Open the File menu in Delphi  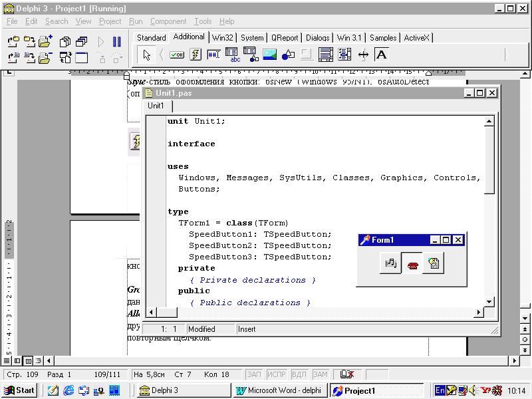point(12,21)
